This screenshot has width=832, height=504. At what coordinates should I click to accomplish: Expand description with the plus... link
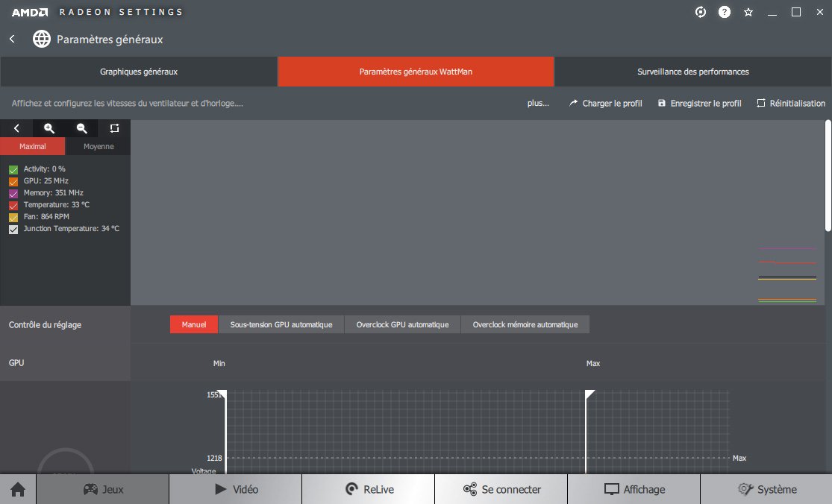pos(538,103)
